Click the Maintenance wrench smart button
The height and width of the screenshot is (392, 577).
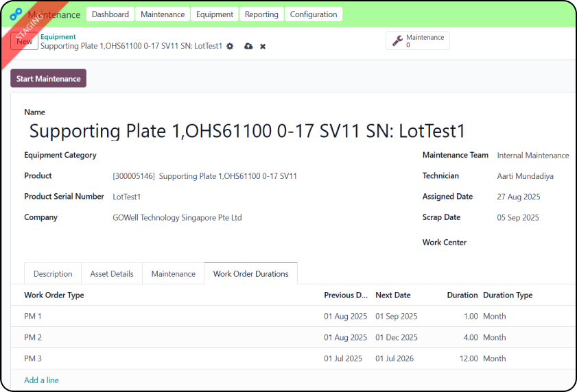[417, 41]
